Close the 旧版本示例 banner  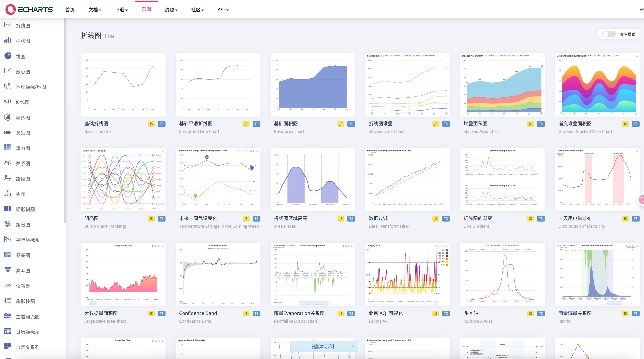click(352, 346)
